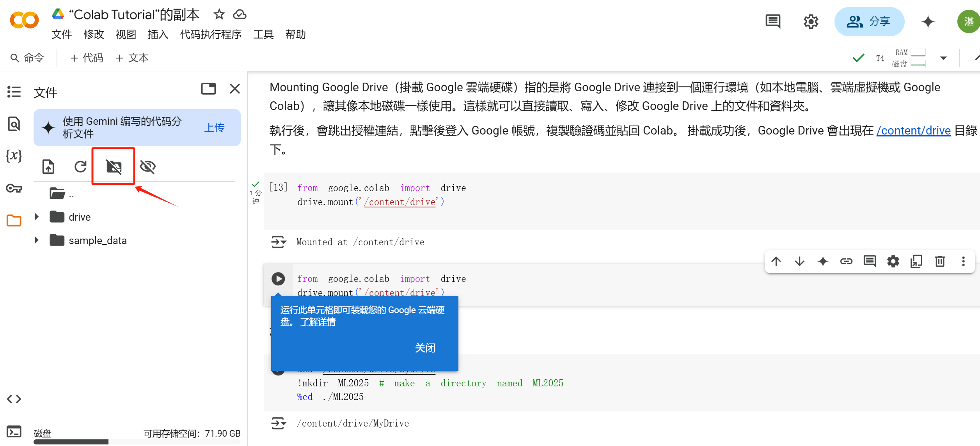980x446 pixels.
Task: Click the unmount Drive folder icon
Action: tap(114, 167)
